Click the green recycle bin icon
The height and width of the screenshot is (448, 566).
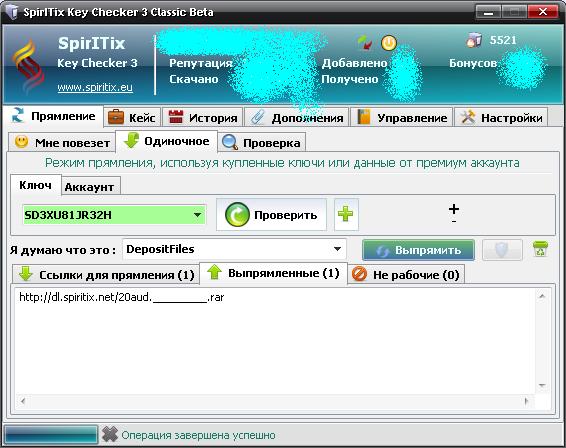pyautogui.click(x=540, y=249)
